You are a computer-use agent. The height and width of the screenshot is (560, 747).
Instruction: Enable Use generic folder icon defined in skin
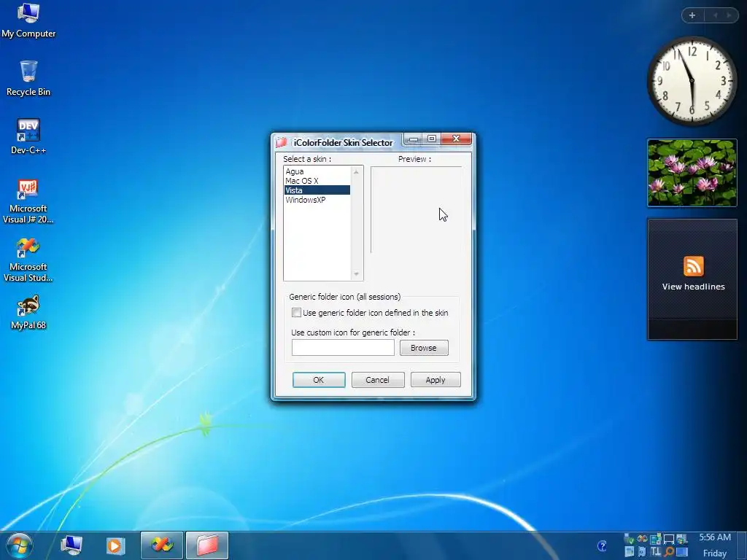(296, 313)
